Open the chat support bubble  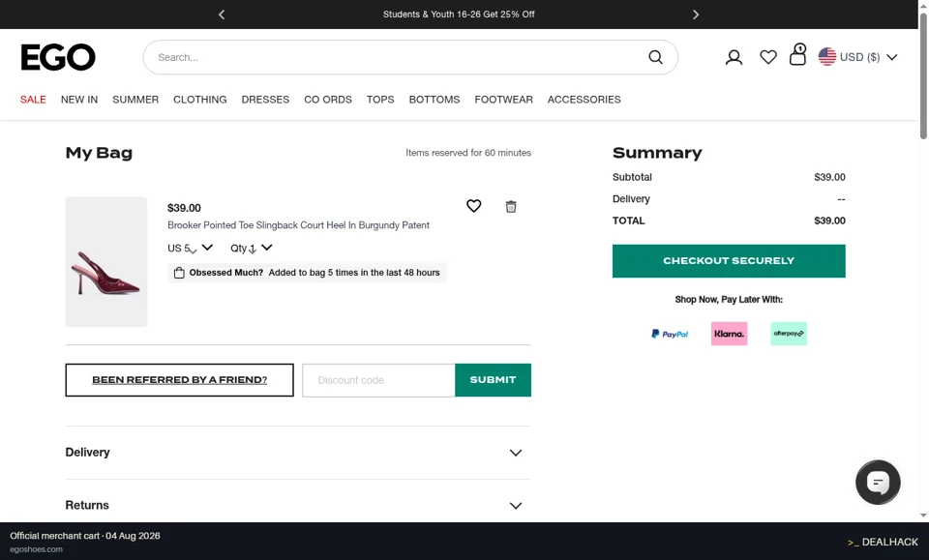pyautogui.click(x=878, y=482)
